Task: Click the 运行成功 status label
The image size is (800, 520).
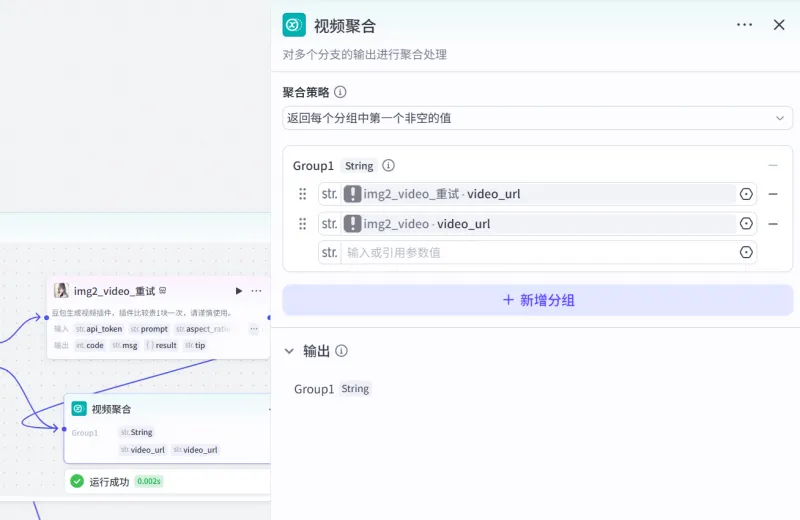Action: pos(109,482)
